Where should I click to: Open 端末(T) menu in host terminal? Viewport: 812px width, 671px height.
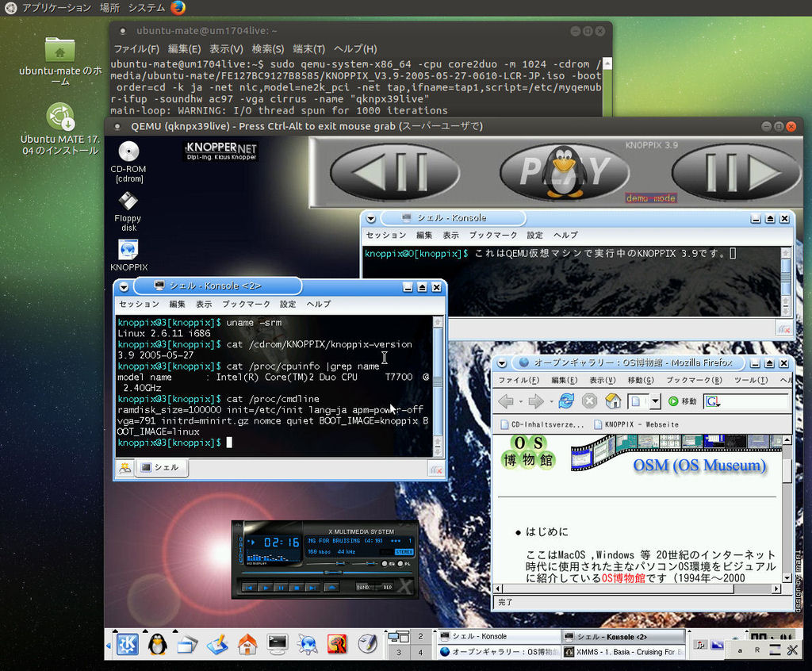click(x=308, y=48)
